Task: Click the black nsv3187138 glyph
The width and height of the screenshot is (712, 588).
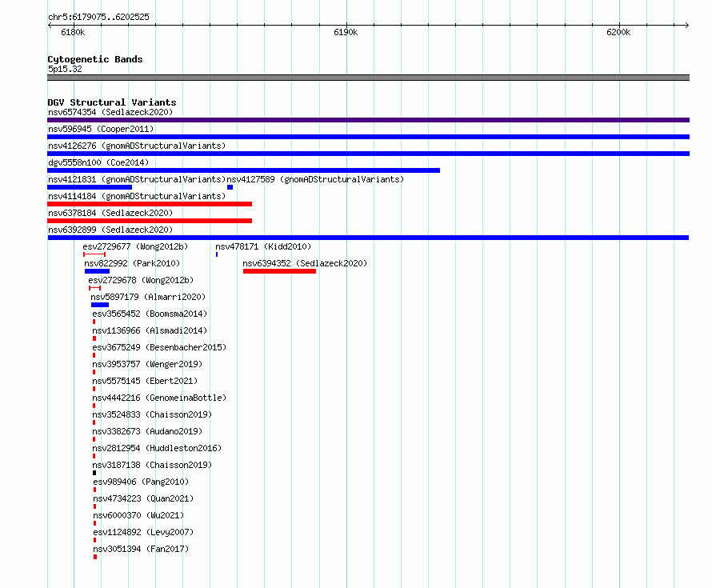Action: point(94,473)
